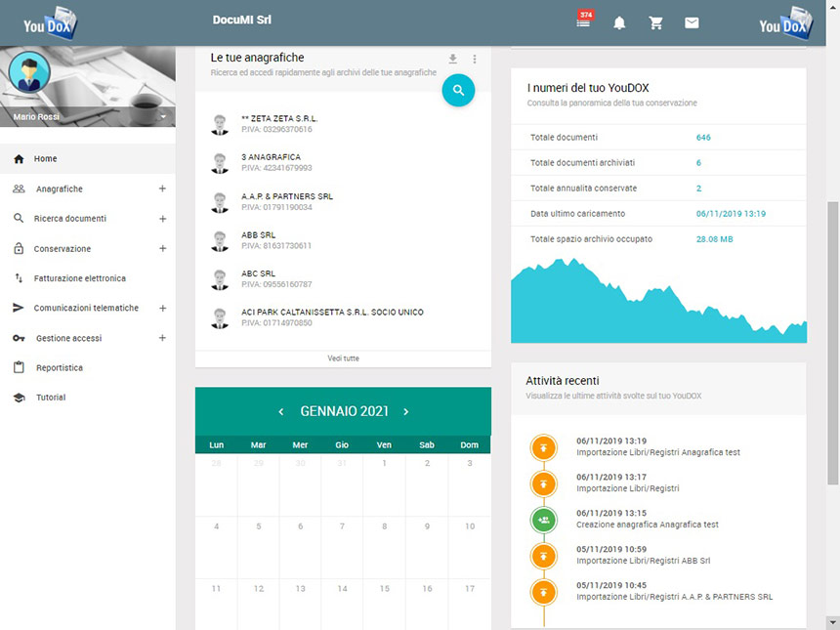Click the import icon for 06/11/2019 13:19 activity

544,447
